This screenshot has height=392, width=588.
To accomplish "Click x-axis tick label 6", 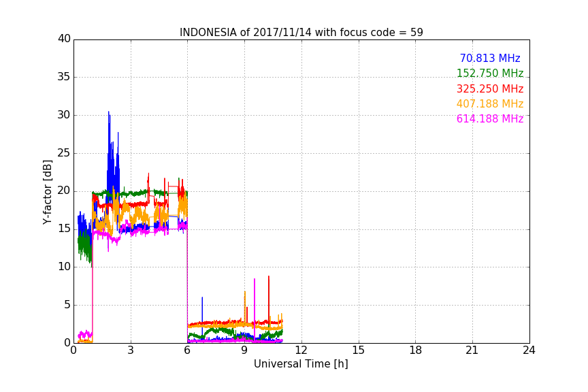I will [188, 350].
